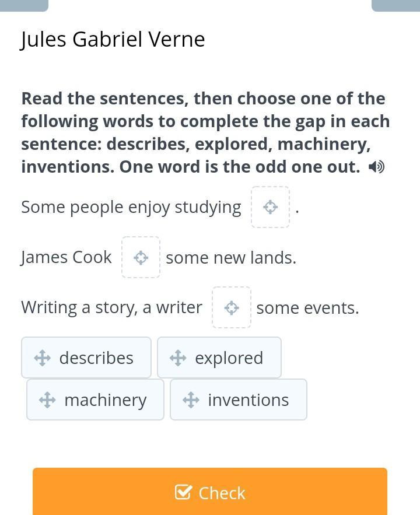420x515 pixels.
Task: Choose the 'inventions' word tile
Action: tap(239, 400)
